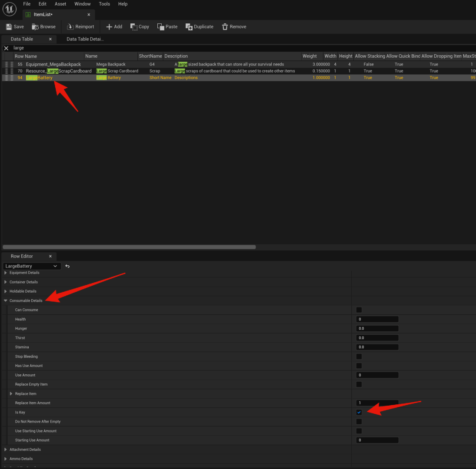
Task: Switch to the Data Table Details tab
Action: click(85, 39)
